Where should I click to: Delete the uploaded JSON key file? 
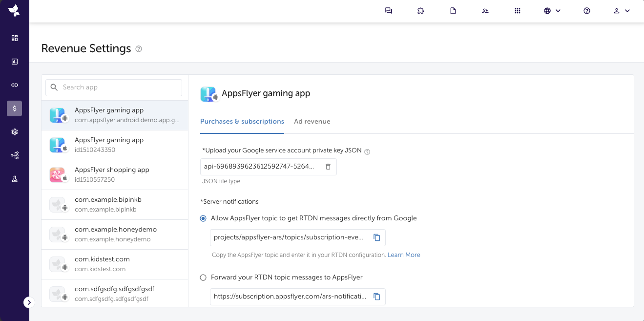point(328,167)
